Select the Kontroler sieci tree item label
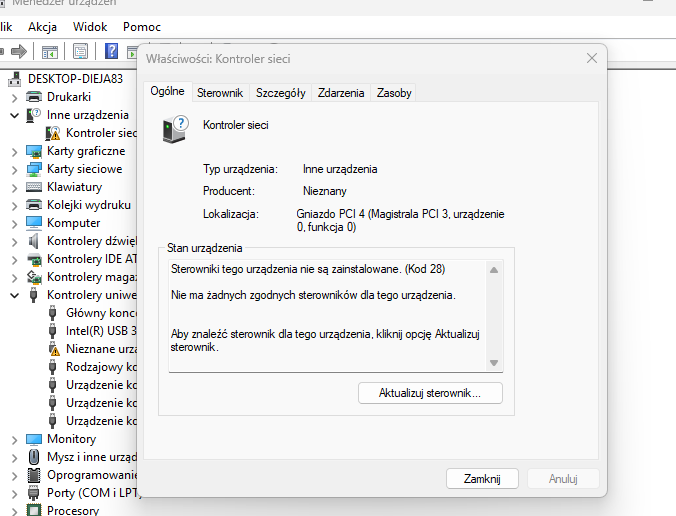 tap(101, 133)
